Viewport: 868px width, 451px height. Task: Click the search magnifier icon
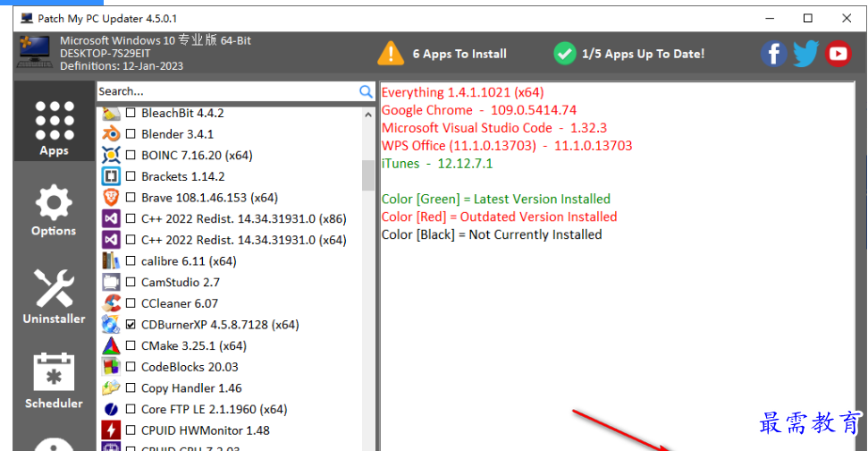366,91
